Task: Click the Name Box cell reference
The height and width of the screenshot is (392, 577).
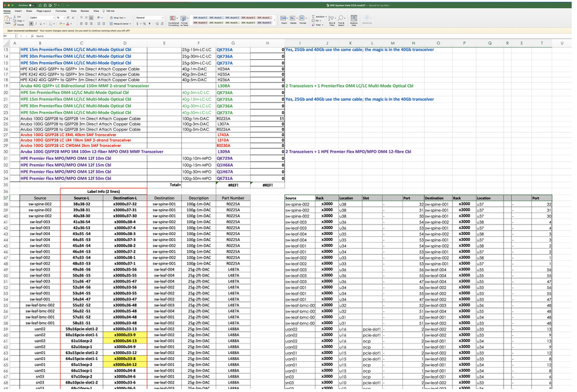Action: pyautogui.click(x=9, y=36)
